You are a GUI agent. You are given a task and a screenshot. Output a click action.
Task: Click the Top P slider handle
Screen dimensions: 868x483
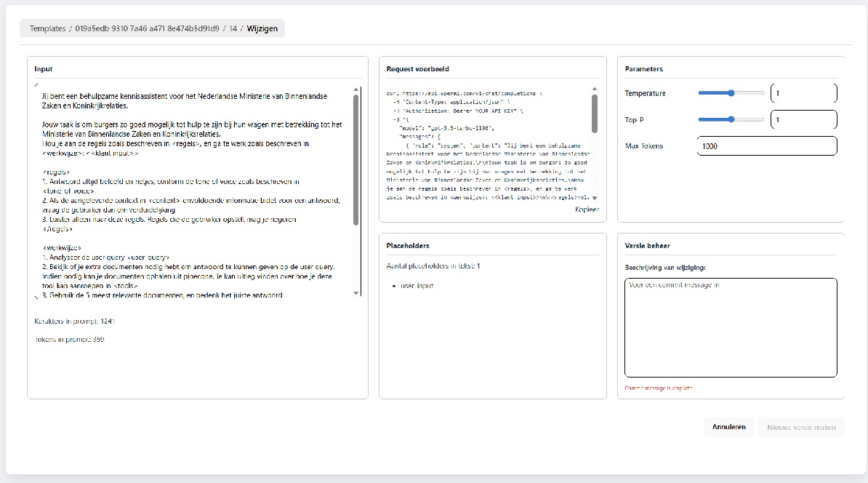[731, 119]
